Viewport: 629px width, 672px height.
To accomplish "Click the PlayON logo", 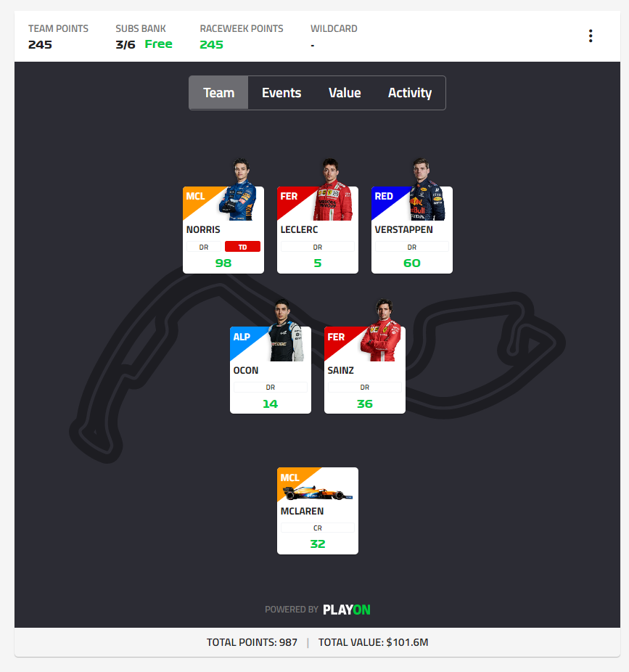I will (x=347, y=610).
